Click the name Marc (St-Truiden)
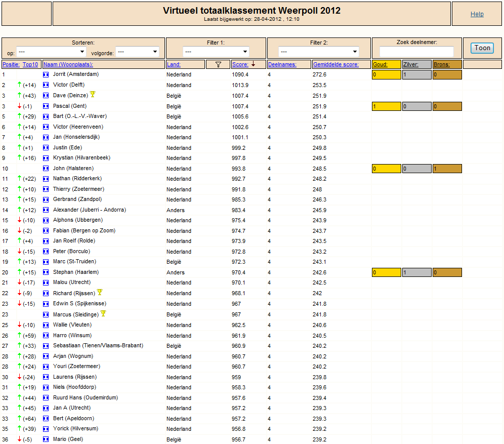The height and width of the screenshot is (444, 504). (x=74, y=262)
